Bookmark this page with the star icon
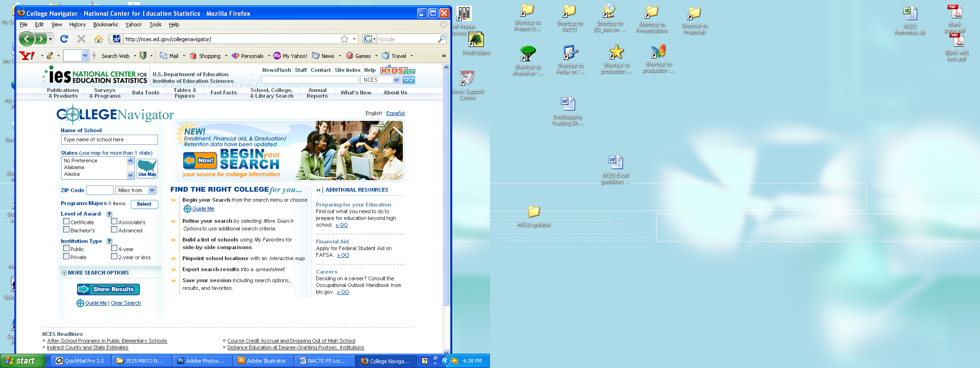980x368 pixels. tap(345, 39)
